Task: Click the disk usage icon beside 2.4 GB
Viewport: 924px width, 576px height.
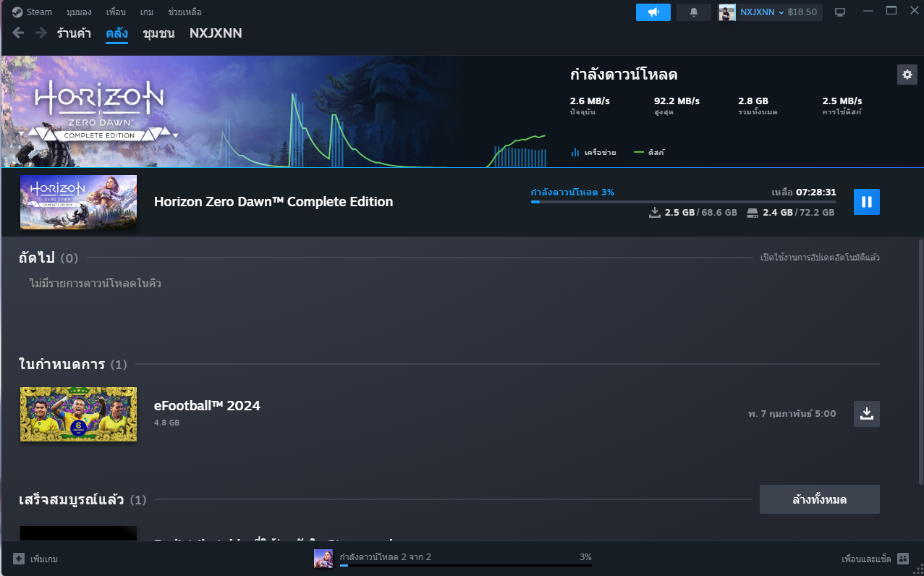Action: (x=753, y=213)
